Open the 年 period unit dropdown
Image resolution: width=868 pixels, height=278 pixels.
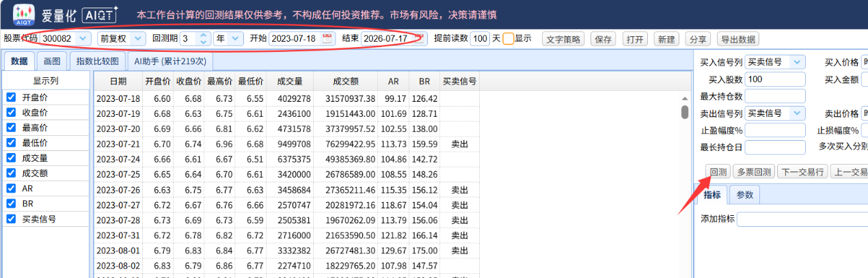pyautogui.click(x=236, y=38)
